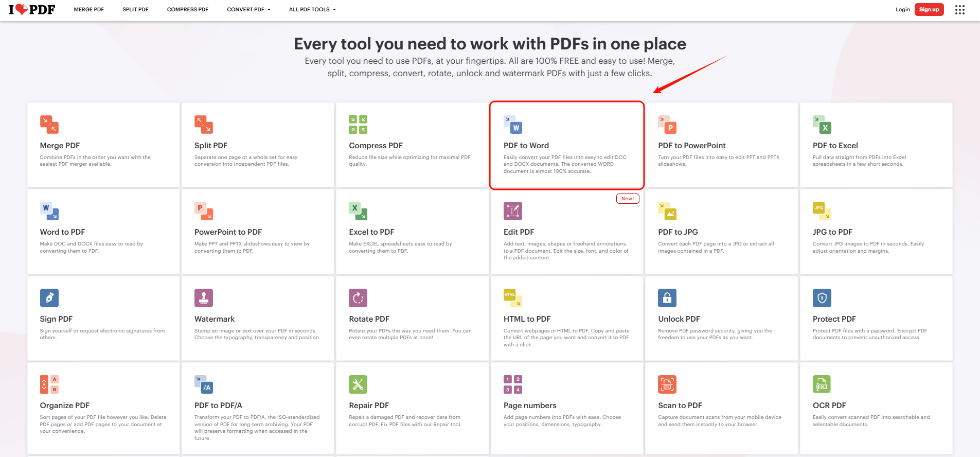Click the OCR PDF icon
Screen dimensions: 980x457
[x=822, y=384]
